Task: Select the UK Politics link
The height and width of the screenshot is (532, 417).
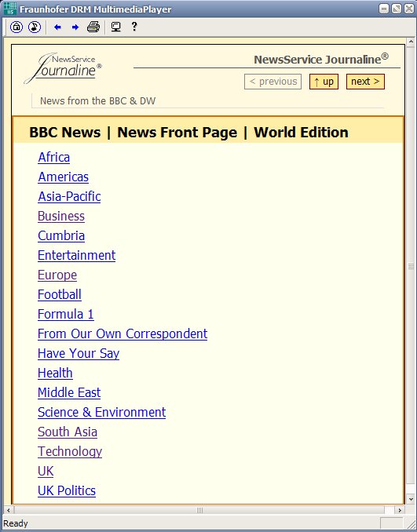Action: [x=67, y=490]
